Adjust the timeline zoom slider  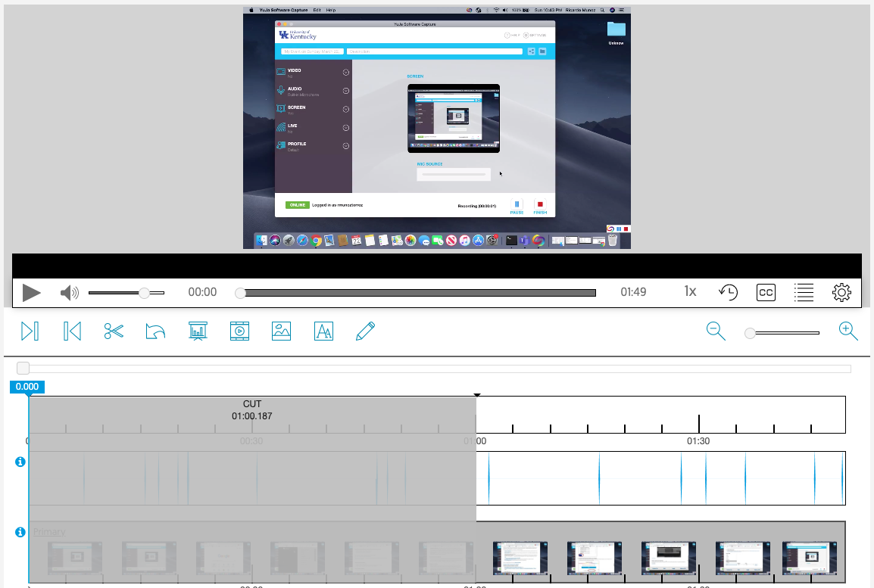coord(751,333)
